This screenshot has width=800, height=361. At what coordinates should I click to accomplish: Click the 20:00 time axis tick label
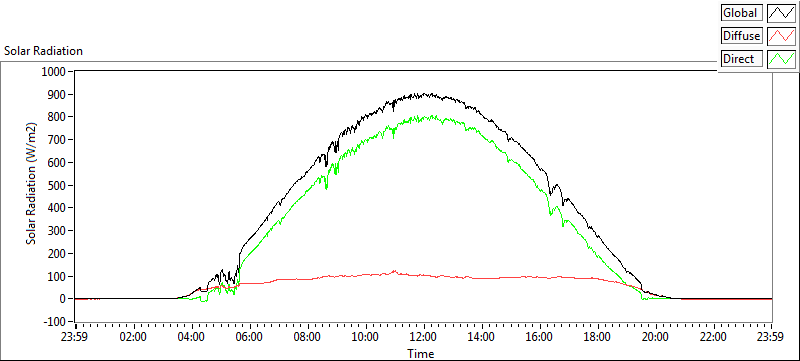655,337
